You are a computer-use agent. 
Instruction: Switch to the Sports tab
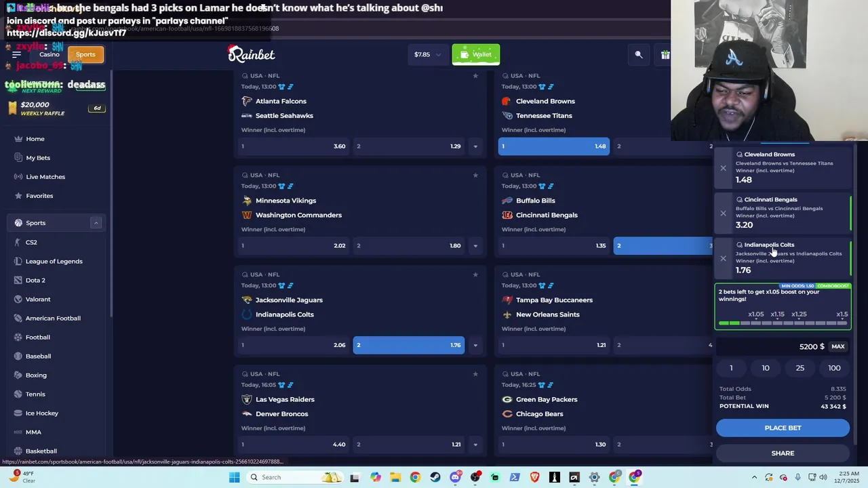click(85, 54)
